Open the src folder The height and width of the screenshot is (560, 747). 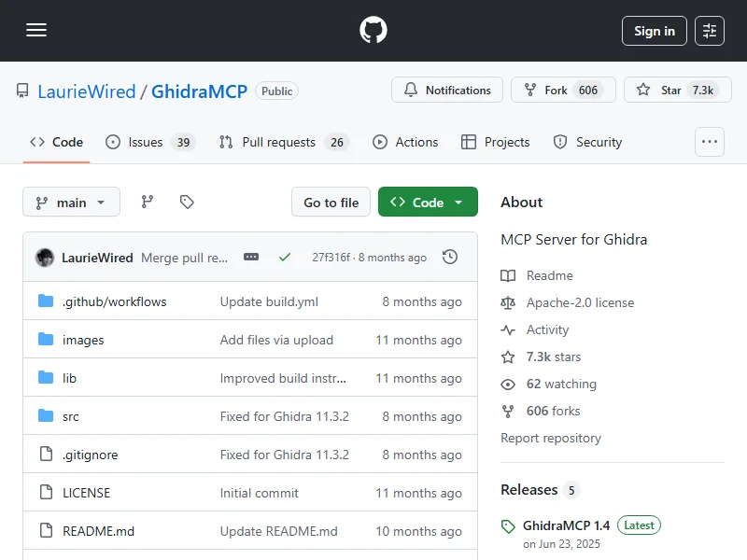pos(71,416)
